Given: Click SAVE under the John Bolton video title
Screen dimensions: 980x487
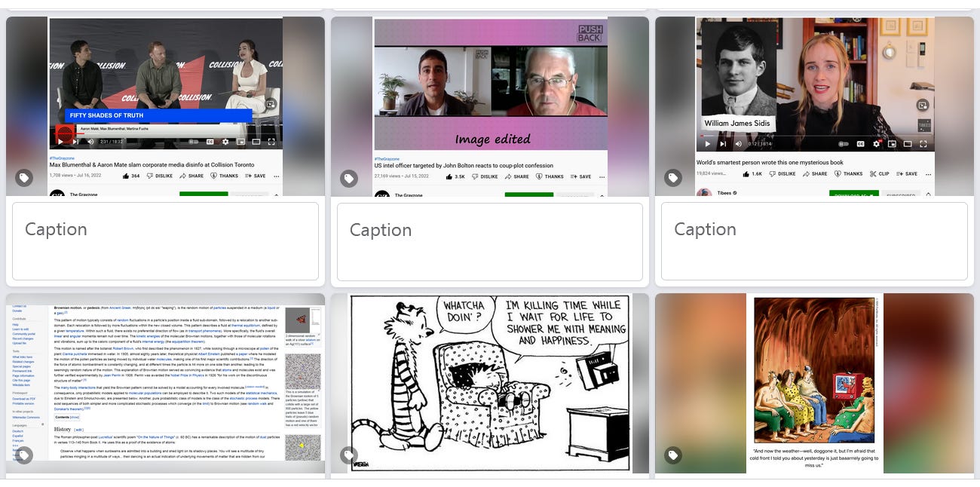Looking at the screenshot, I should [x=580, y=176].
